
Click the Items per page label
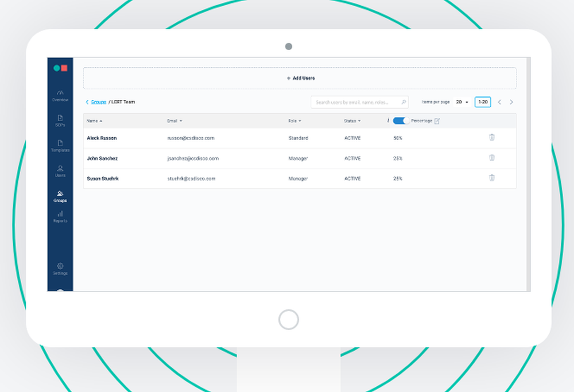[435, 102]
